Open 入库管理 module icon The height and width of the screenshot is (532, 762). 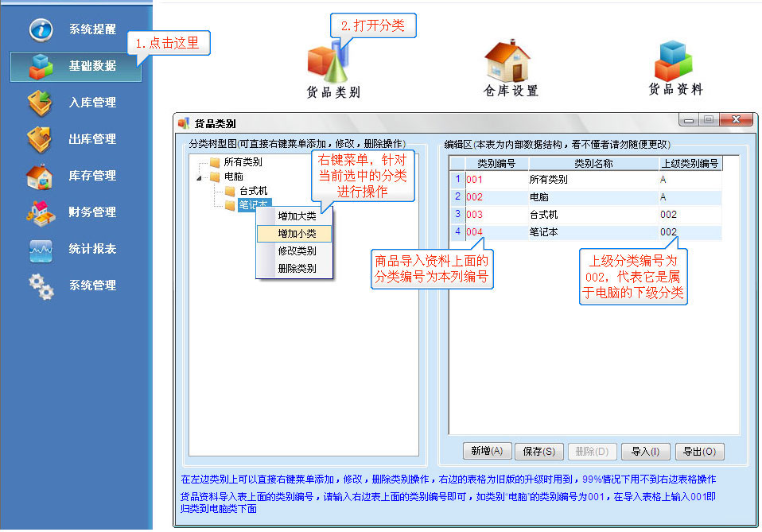click(40, 103)
